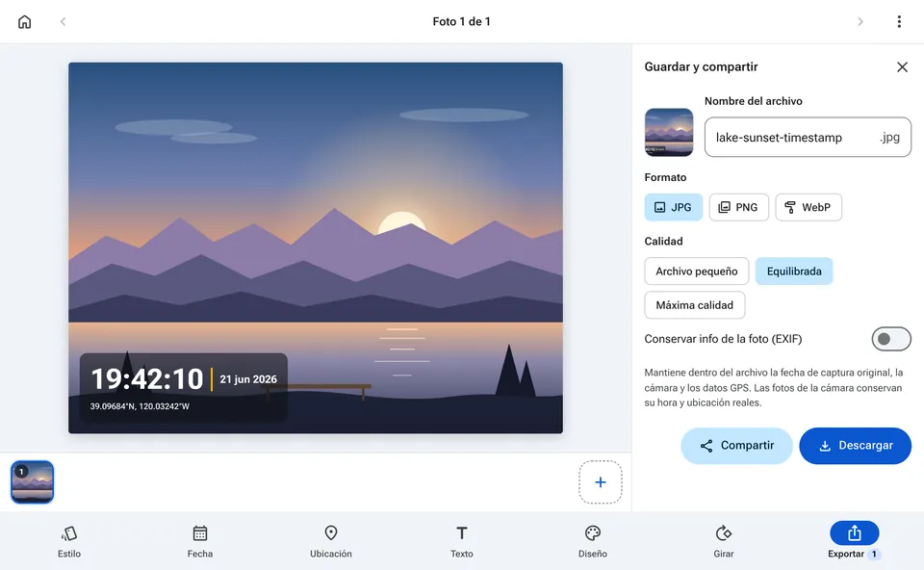Select the Girar rotate tool
Viewport: 924px width, 570px height.
pos(723,541)
